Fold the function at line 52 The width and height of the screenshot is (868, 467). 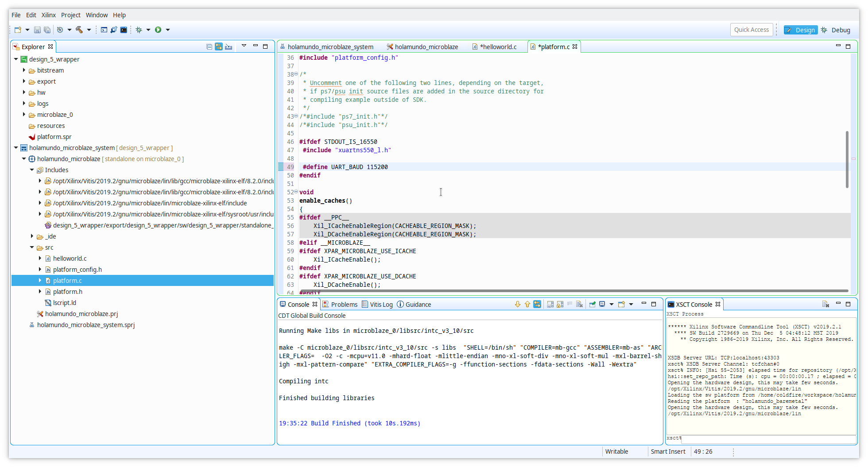(x=296, y=192)
